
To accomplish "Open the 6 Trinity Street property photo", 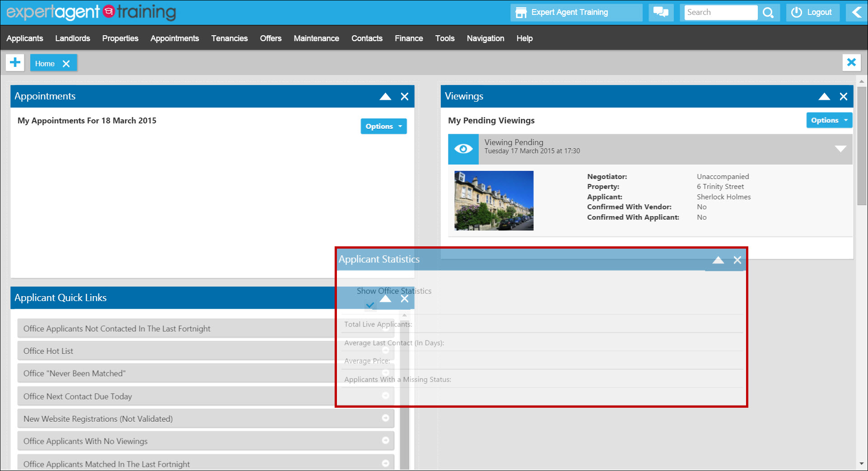I will tap(494, 201).
